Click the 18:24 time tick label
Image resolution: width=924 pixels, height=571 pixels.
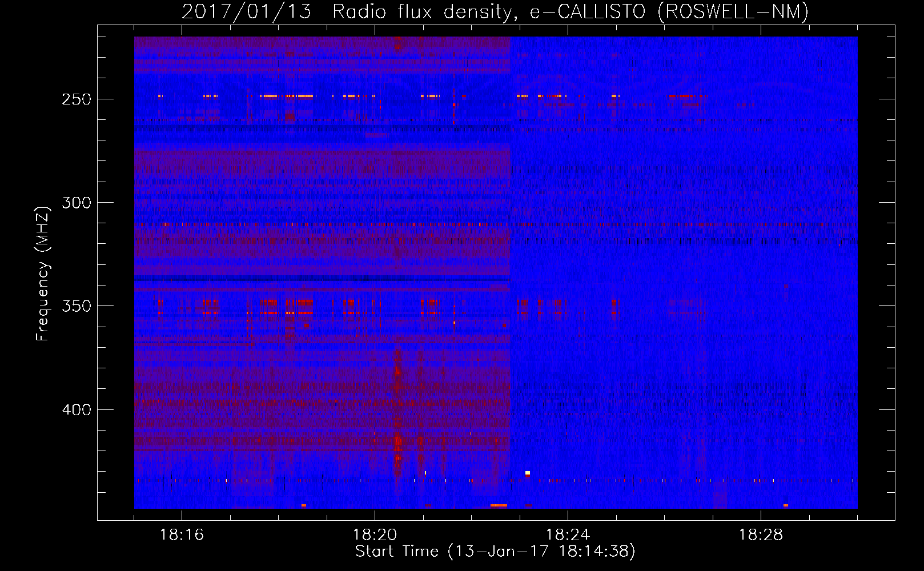[568, 535]
